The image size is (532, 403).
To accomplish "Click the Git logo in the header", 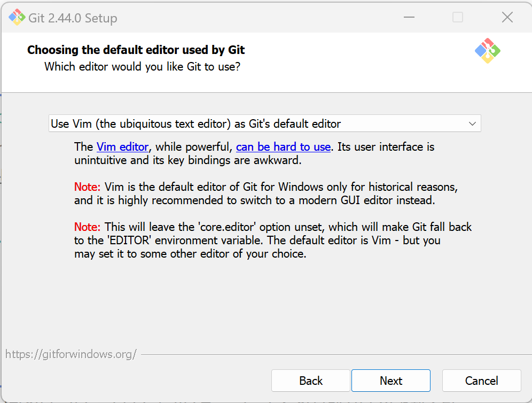I will click(488, 51).
